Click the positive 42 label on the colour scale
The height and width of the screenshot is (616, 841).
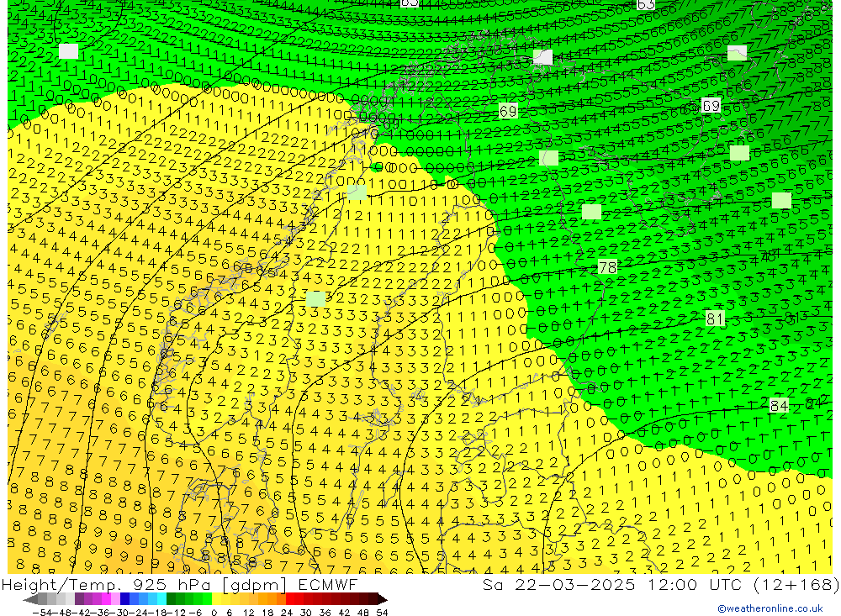(344, 613)
